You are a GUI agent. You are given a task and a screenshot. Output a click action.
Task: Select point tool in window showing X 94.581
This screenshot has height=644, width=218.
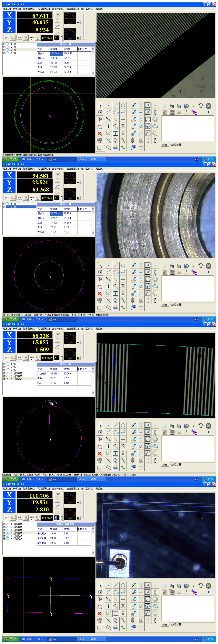coord(108,265)
